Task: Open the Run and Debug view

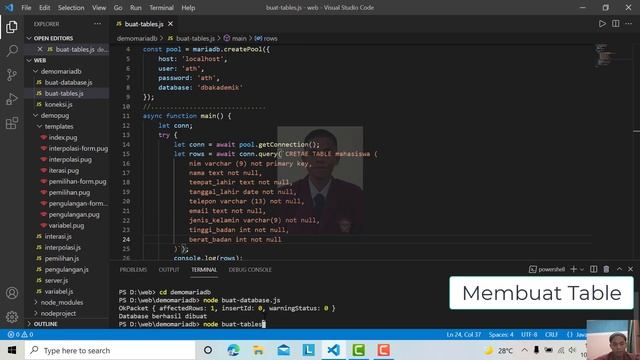Action: (x=12, y=99)
